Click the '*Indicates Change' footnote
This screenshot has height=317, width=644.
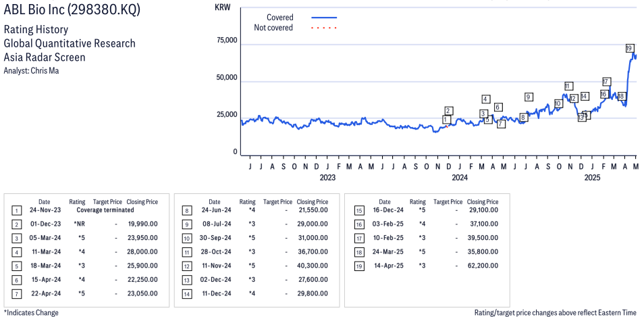coord(31,312)
